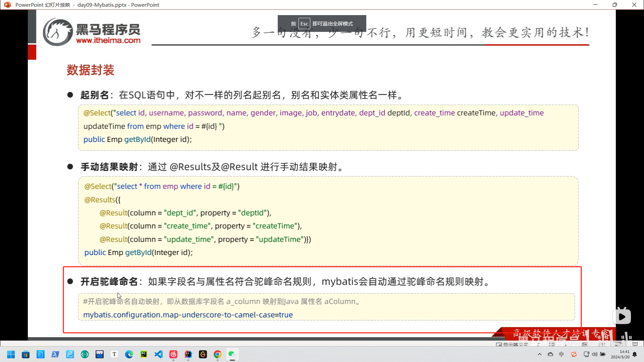644x362 pixels.
Task: Open PyCharm from the taskbar
Action: pyautogui.click(x=144, y=354)
